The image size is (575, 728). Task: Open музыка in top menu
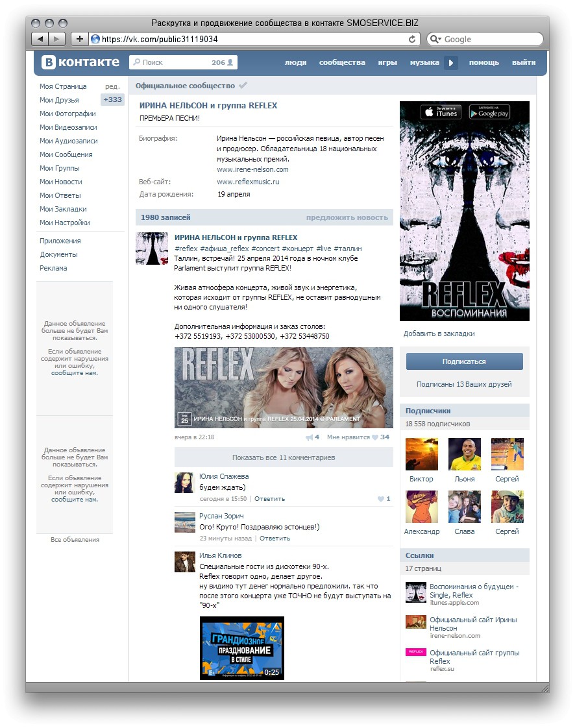point(424,63)
